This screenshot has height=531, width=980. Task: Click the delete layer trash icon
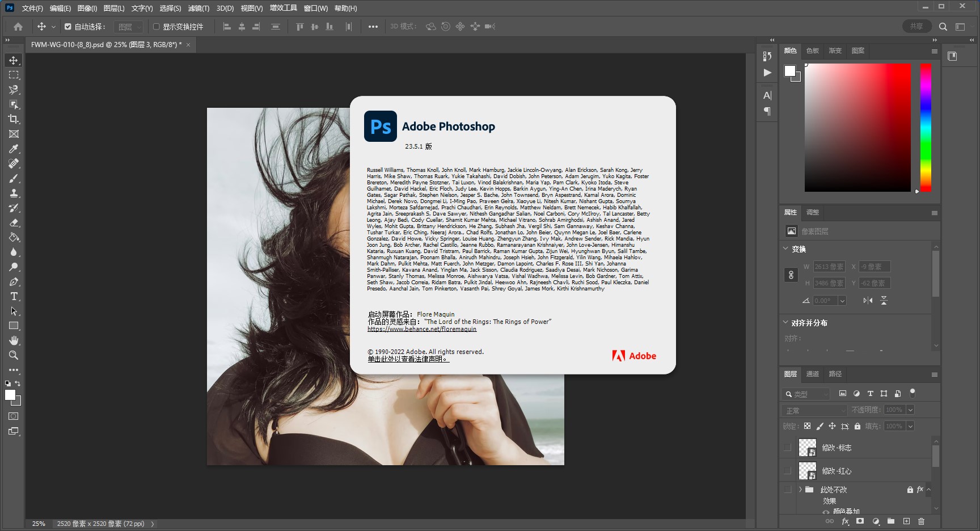(x=921, y=521)
